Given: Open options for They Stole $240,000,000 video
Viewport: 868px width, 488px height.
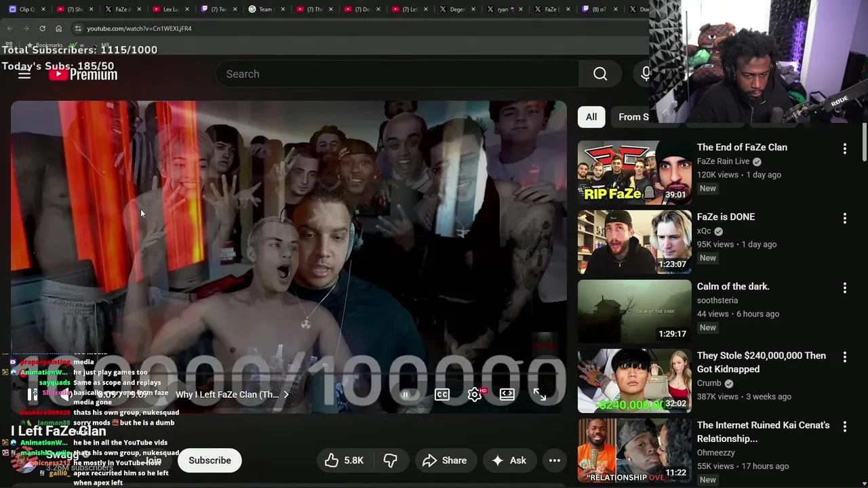Looking at the screenshot, I should tap(844, 357).
